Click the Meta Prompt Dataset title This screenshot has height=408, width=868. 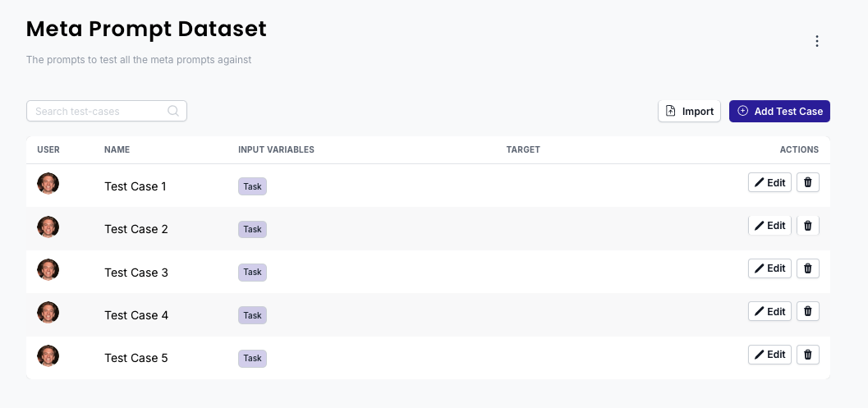[147, 30]
